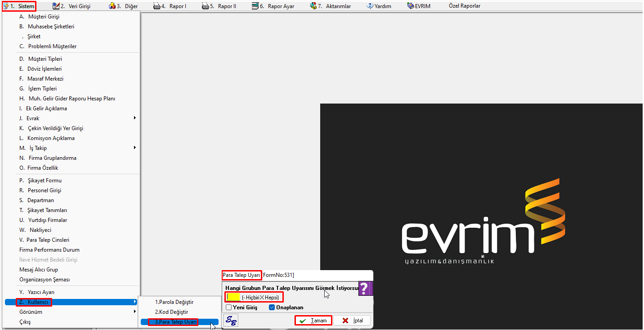Choose 2.Kod Değiştir
This screenshot has width=644, height=330.
coord(179,312)
